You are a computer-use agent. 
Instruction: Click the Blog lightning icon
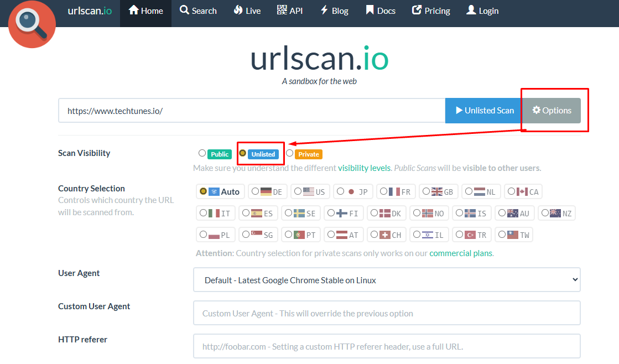pos(323,10)
